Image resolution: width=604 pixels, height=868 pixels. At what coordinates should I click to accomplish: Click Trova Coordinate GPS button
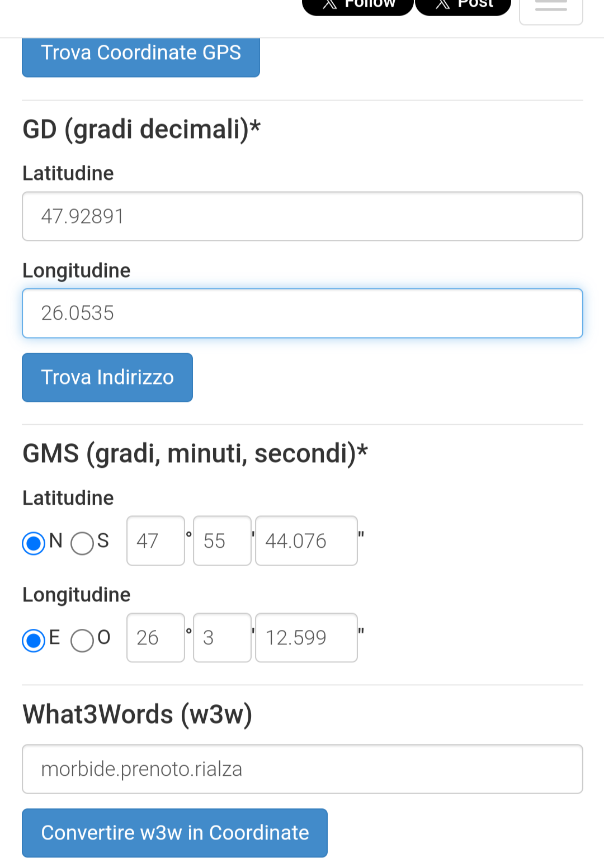coord(141,57)
